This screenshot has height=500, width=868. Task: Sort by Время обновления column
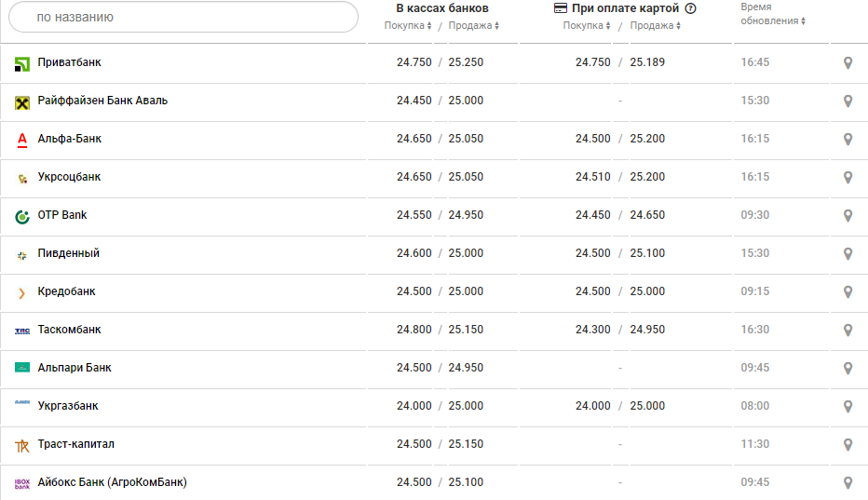[x=773, y=20]
